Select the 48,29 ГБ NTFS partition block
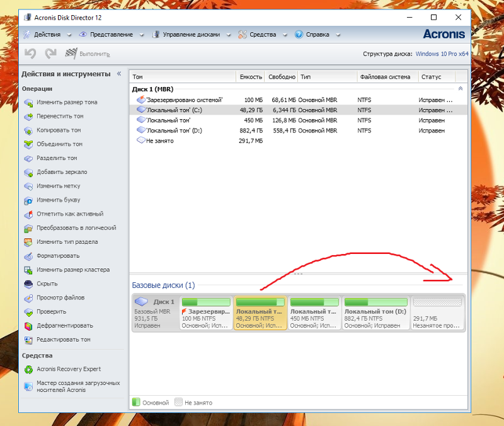Image resolution: width=504 pixels, height=426 pixels. 260,313
